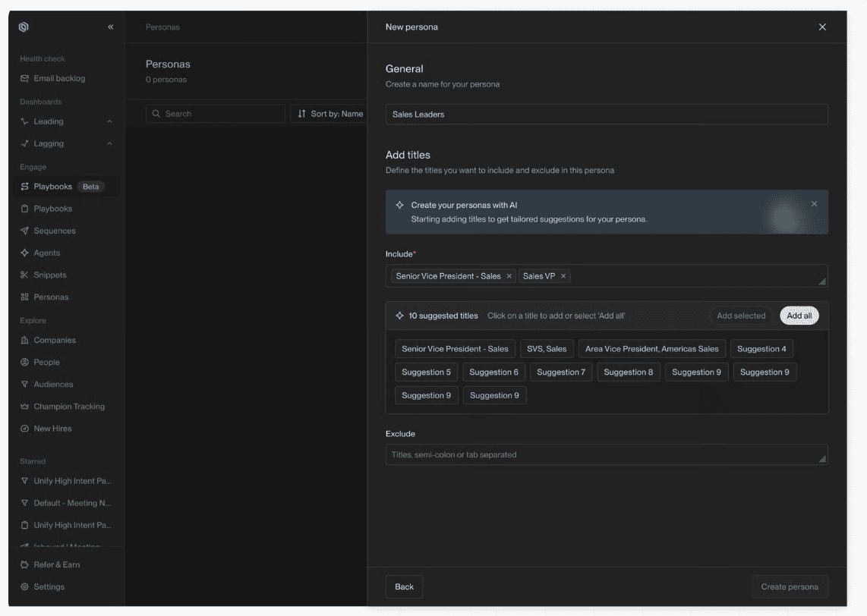This screenshot has height=616, width=867.
Task: Select Area Vice President, Americas Sales suggestion
Action: coord(652,349)
